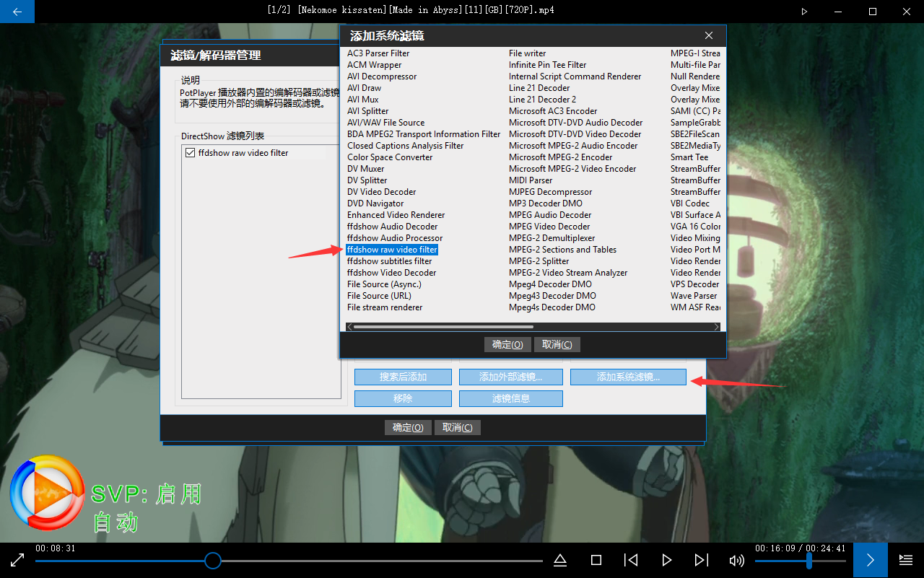Close the 添加系统滤镜 dialog with X
924x578 pixels.
(709, 35)
